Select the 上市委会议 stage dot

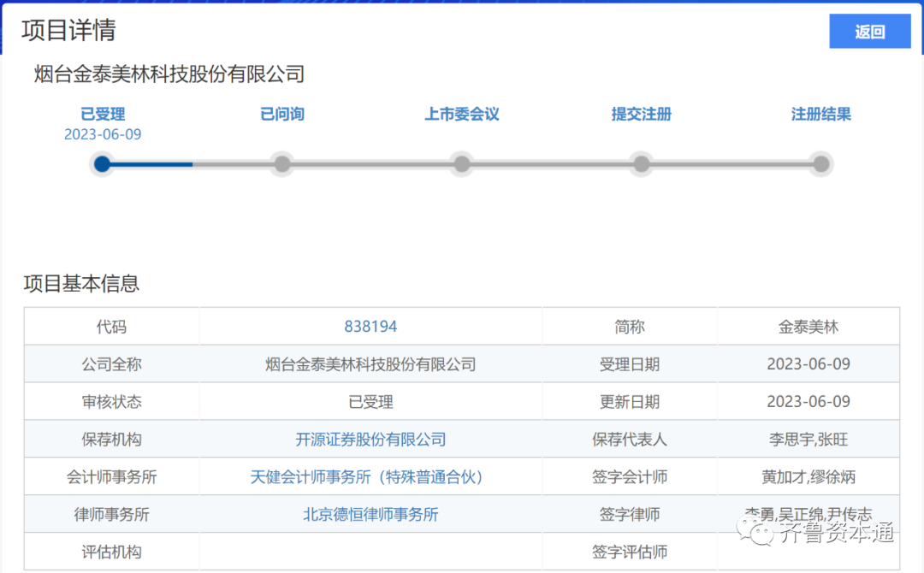tap(462, 163)
